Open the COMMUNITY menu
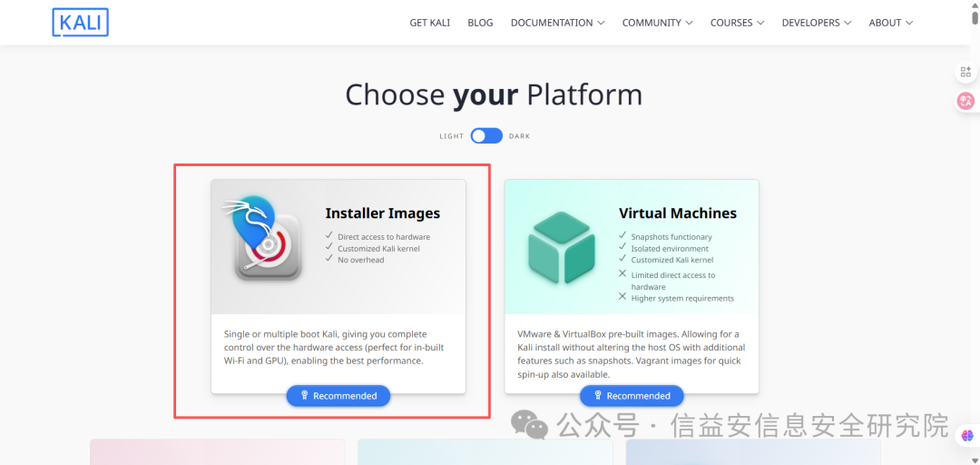The width and height of the screenshot is (980, 465). (x=658, y=23)
